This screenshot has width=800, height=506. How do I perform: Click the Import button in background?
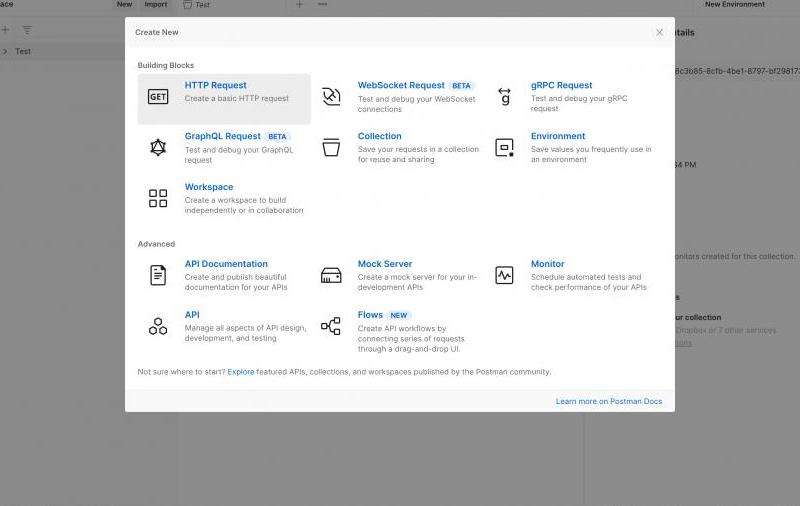click(156, 4)
